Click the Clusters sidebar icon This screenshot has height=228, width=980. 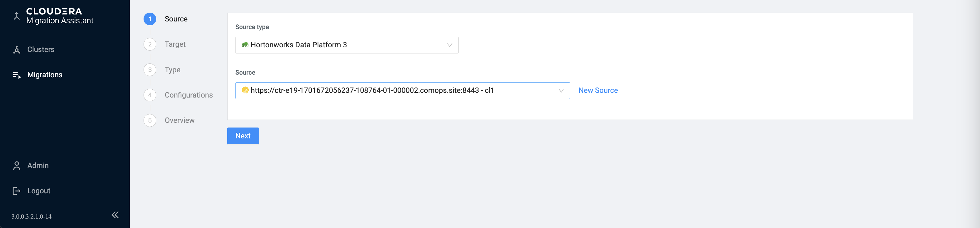[17, 50]
